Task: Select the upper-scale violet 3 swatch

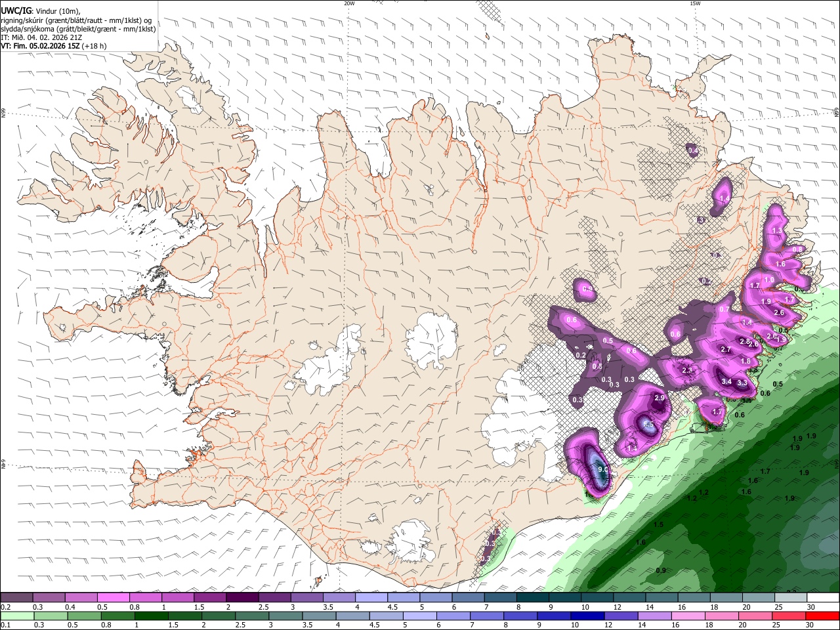Action: click(x=307, y=597)
